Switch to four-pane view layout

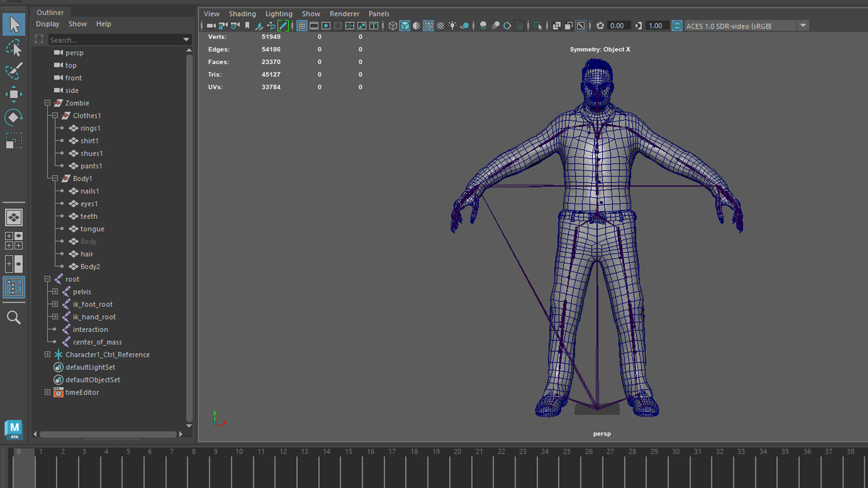pyautogui.click(x=14, y=241)
